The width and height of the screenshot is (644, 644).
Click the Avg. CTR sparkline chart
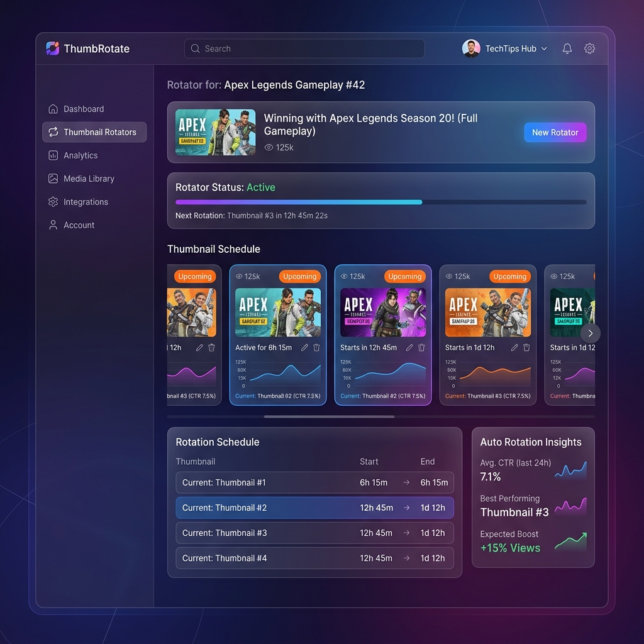coord(570,469)
